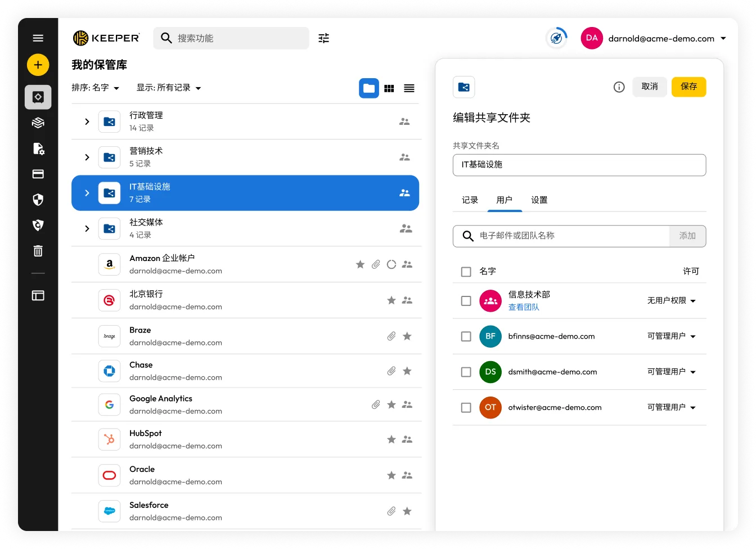
Task: Open the 显示: 所有记录 filter dropdown
Action: pyautogui.click(x=169, y=88)
